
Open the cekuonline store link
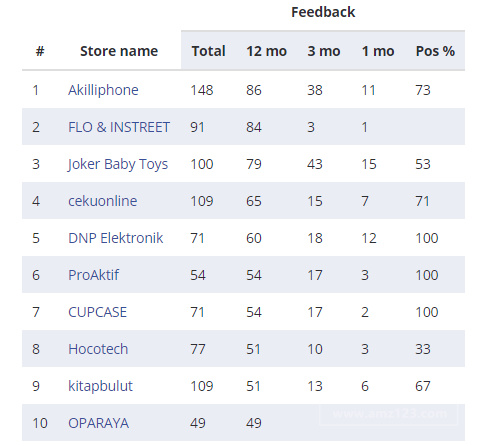click(x=103, y=201)
